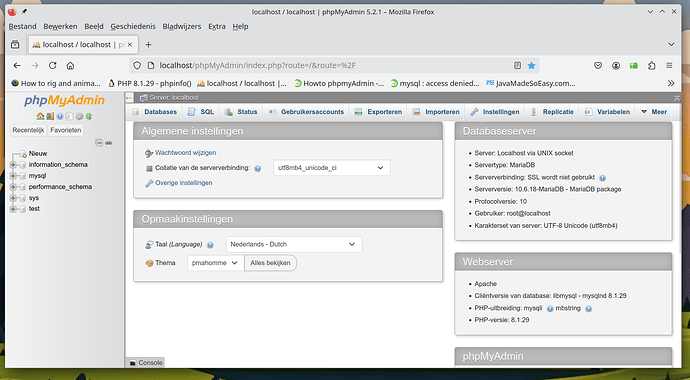Toggle reader view icon in address bar

coord(518,66)
